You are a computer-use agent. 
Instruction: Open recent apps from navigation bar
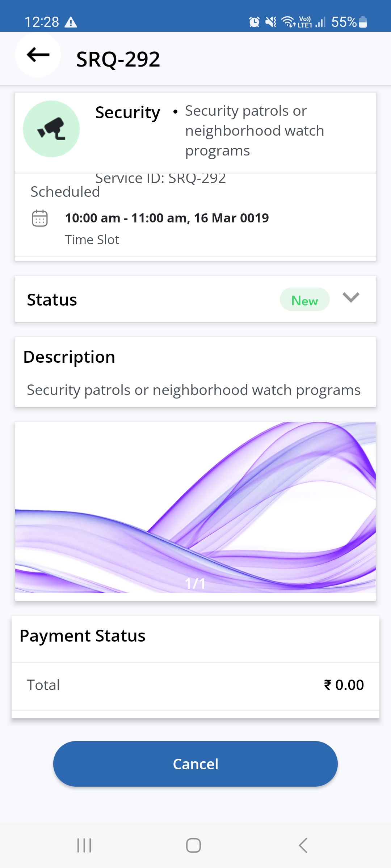click(x=84, y=845)
